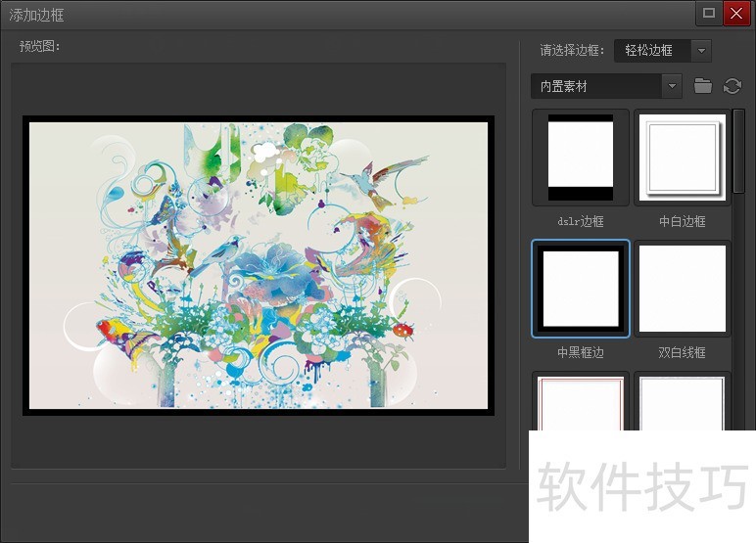Click the 双白线框 caption text
This screenshot has height=543, width=756.
click(x=682, y=352)
